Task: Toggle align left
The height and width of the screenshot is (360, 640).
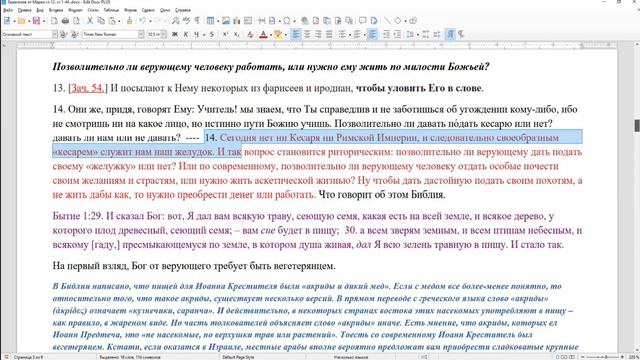Action: coord(296,35)
